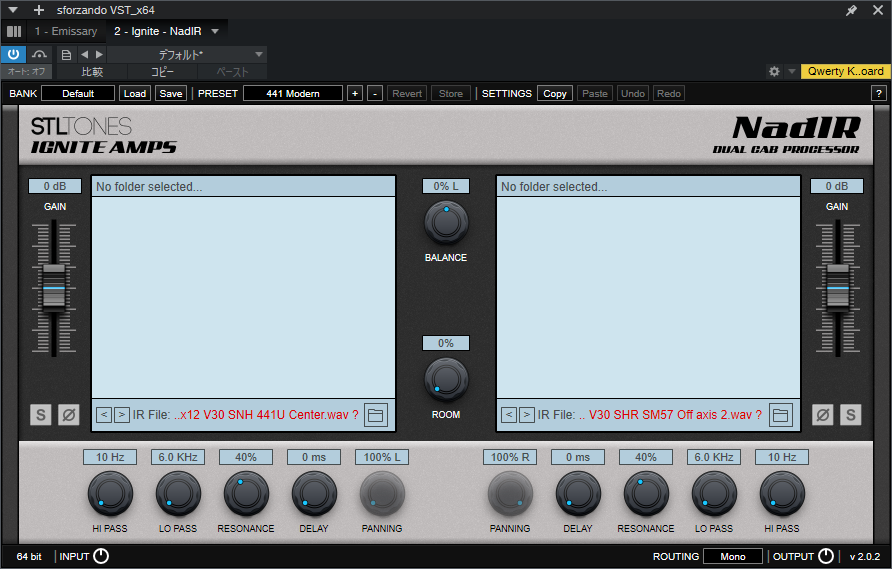Click the right LO PASS knob
Viewport: 892px width, 569px height.
pyautogui.click(x=714, y=493)
